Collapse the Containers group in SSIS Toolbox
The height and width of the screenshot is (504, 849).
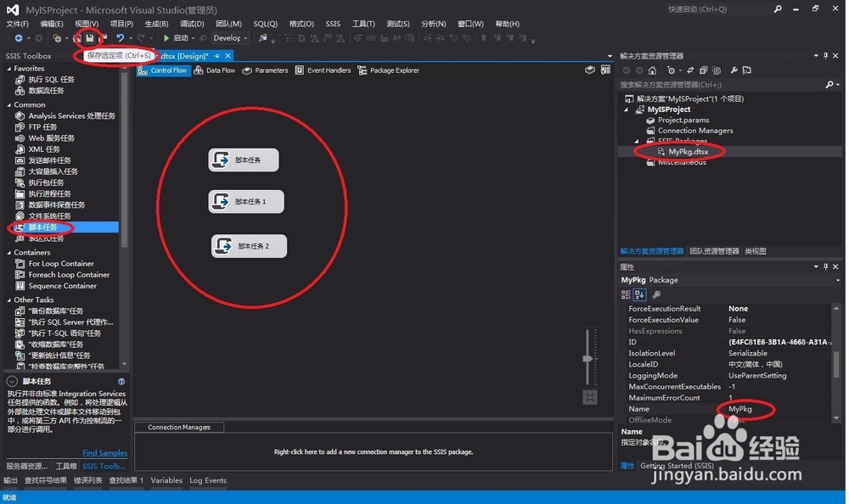tap(8, 253)
